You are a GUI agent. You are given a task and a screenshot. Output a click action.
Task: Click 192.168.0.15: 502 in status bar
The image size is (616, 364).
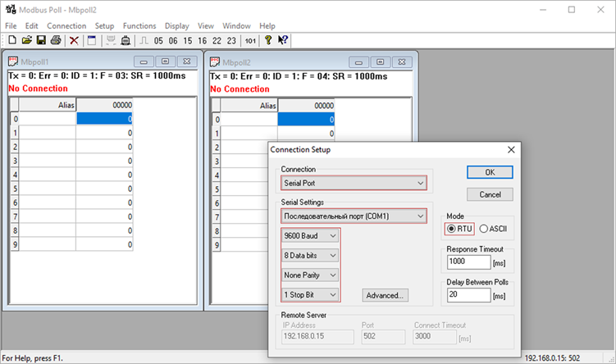(552, 358)
